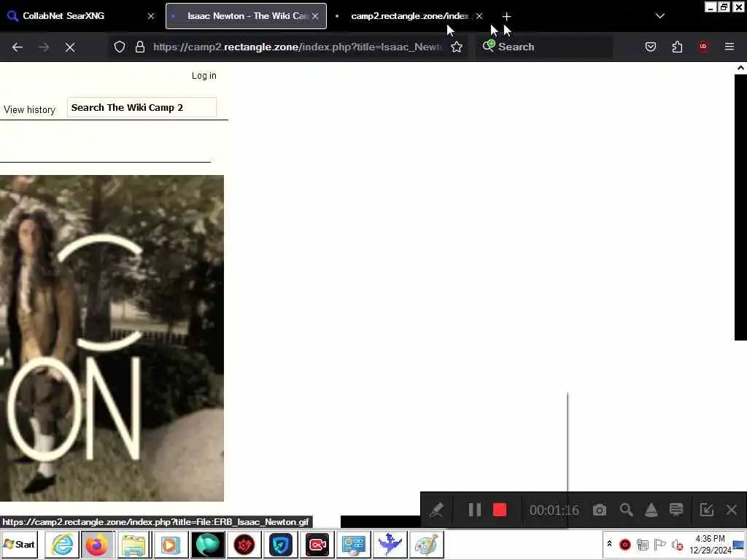
Task: Select the recorder pen annotation tool
Action: pyautogui.click(x=436, y=510)
